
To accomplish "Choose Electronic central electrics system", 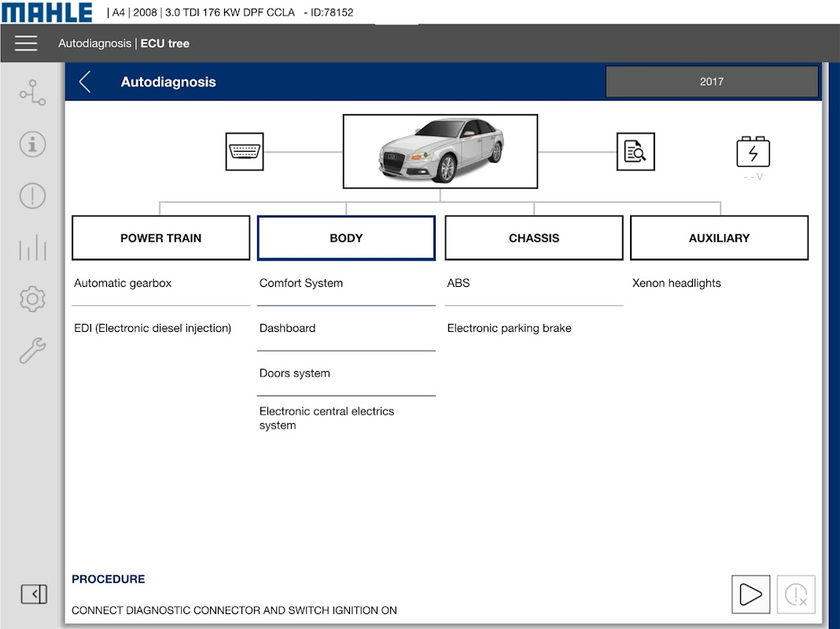I will [x=346, y=418].
